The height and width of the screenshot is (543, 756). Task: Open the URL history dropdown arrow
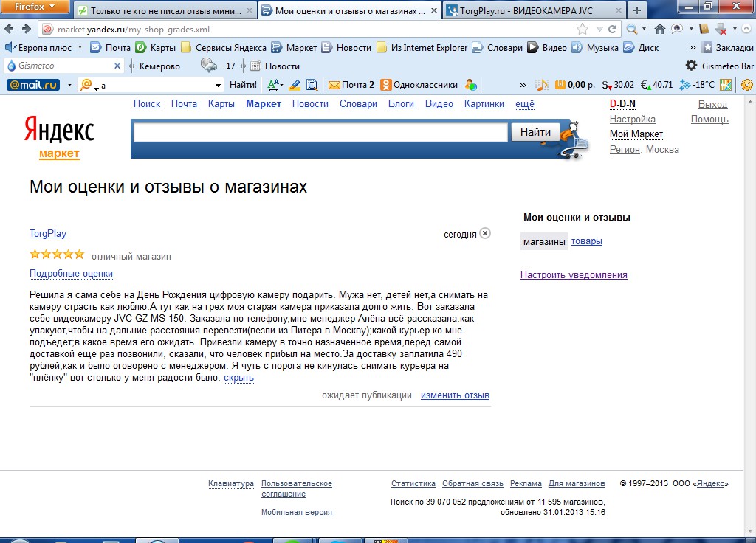[x=599, y=29]
